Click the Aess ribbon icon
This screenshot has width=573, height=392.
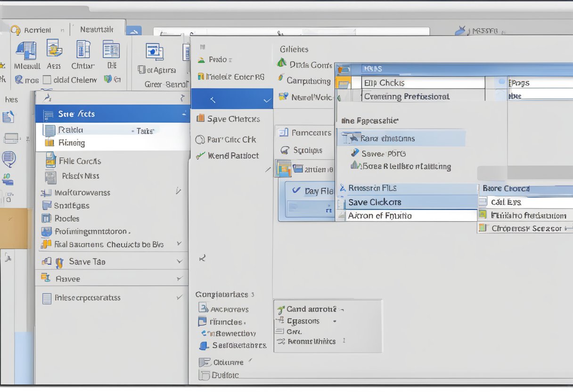click(54, 49)
